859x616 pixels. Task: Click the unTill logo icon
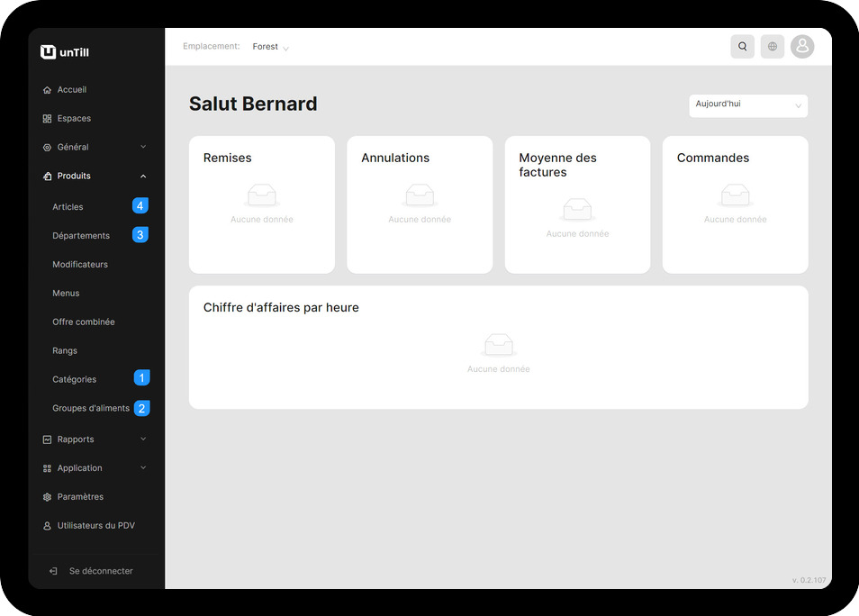coord(49,52)
